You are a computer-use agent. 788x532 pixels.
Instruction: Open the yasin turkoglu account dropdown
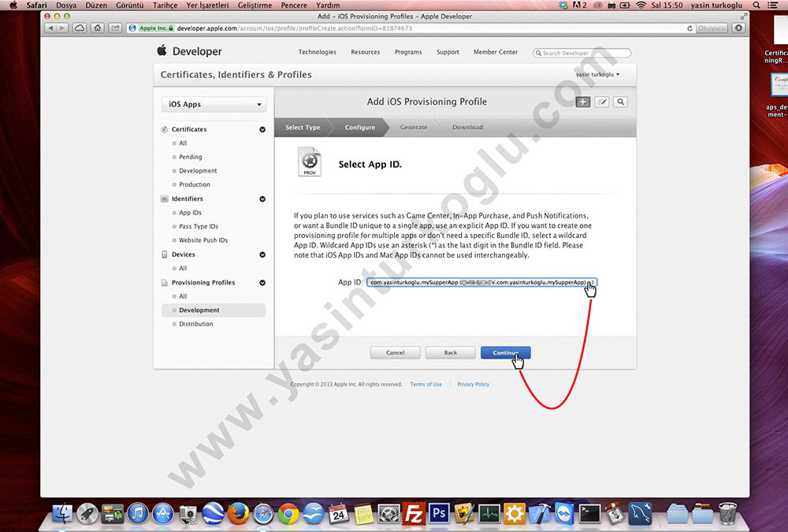point(597,74)
